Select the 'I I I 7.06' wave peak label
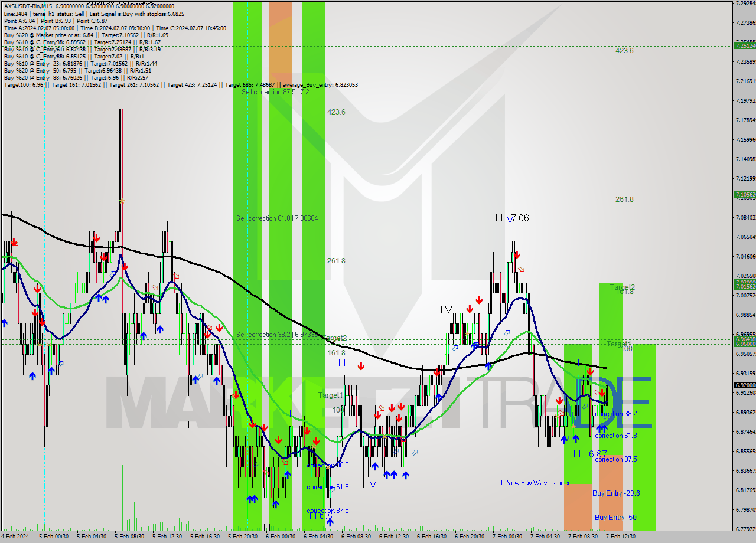This screenshot has height=543, width=756. click(x=512, y=218)
